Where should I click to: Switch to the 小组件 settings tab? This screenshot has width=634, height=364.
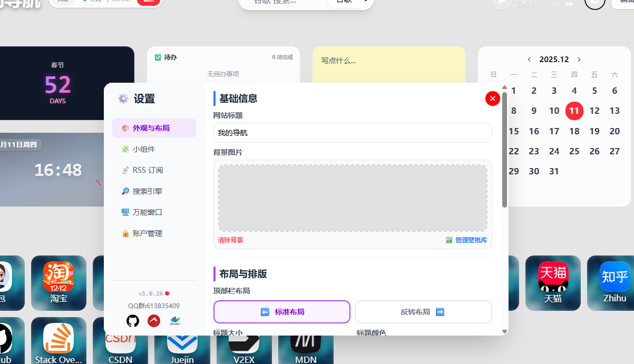click(144, 149)
